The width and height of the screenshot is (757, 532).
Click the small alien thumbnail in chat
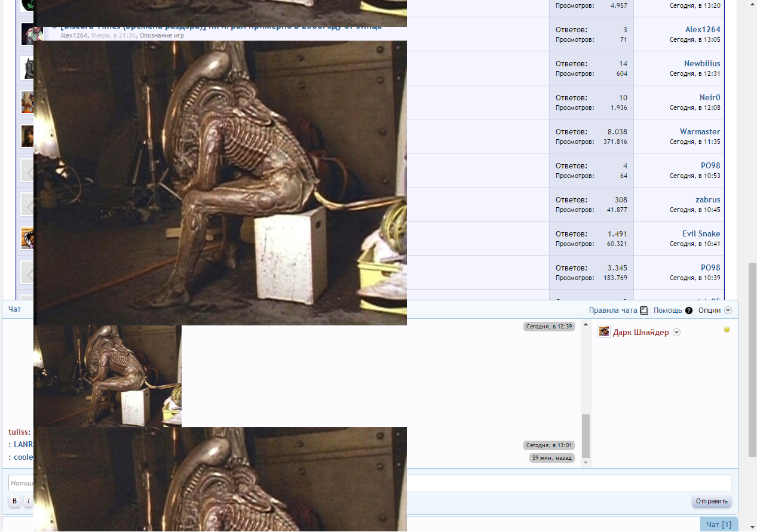pos(108,376)
